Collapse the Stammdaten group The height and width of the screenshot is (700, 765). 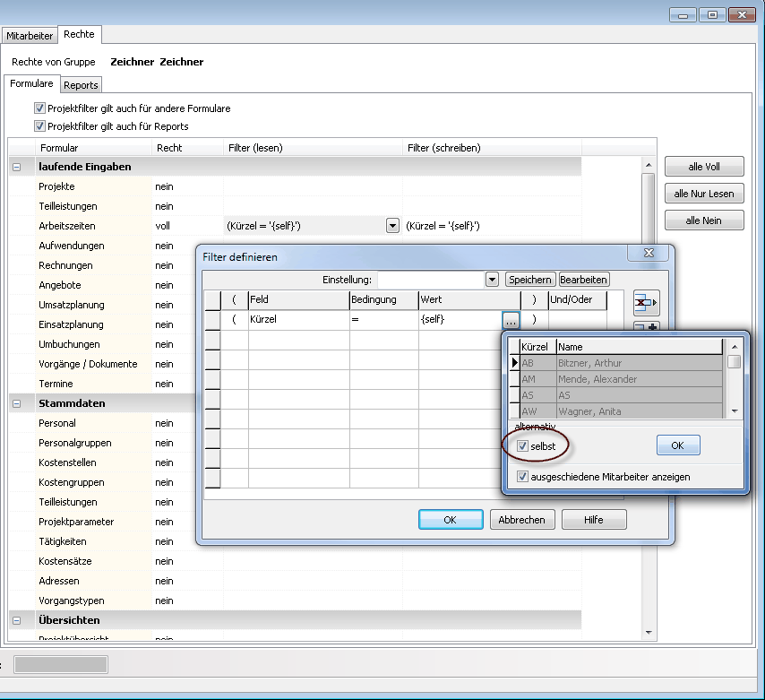[17, 403]
